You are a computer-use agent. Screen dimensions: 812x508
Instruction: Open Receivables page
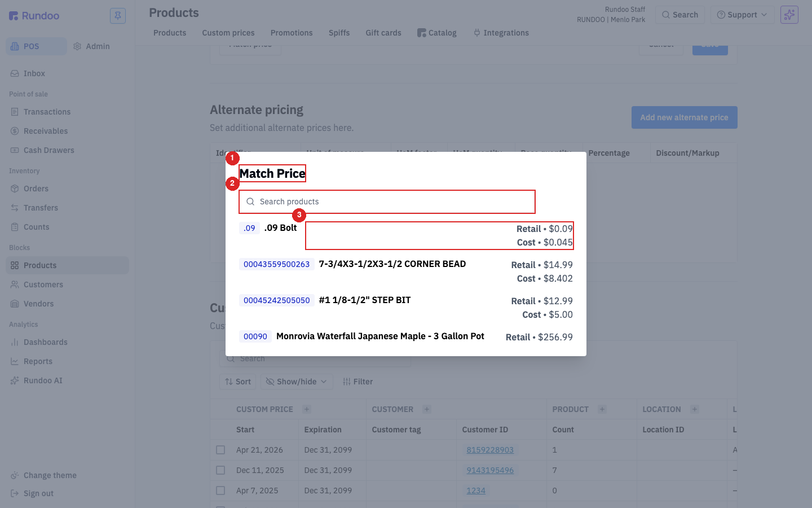(x=67, y=131)
